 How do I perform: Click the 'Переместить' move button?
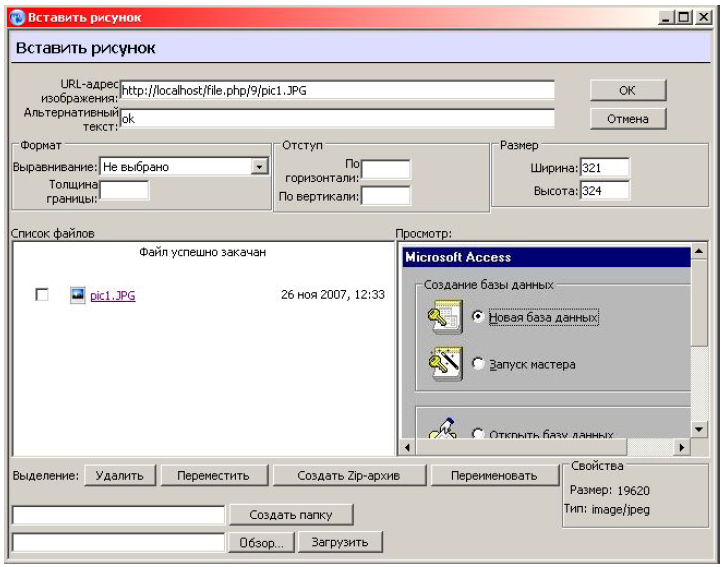click(x=214, y=475)
